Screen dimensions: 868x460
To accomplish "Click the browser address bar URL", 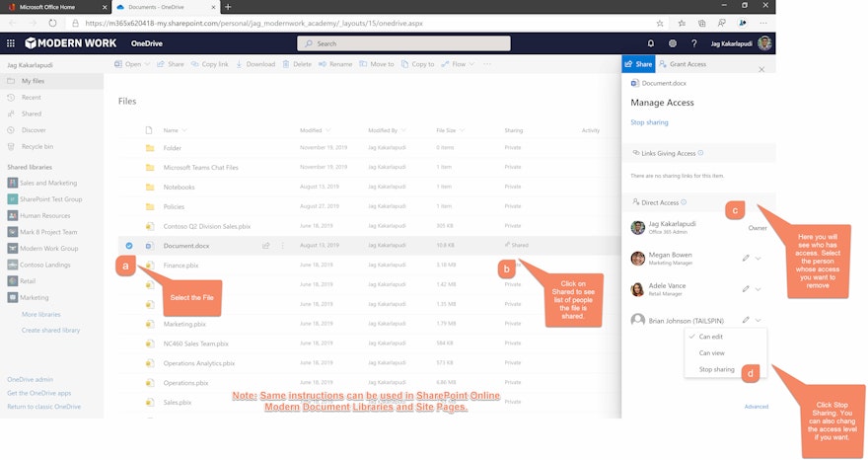I will [254, 24].
